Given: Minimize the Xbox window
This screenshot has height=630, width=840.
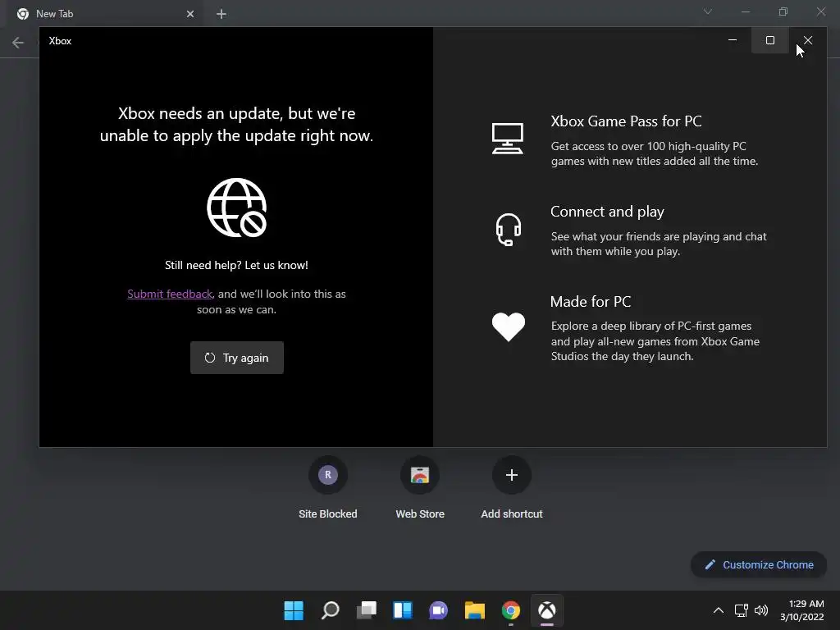Looking at the screenshot, I should pos(733,40).
